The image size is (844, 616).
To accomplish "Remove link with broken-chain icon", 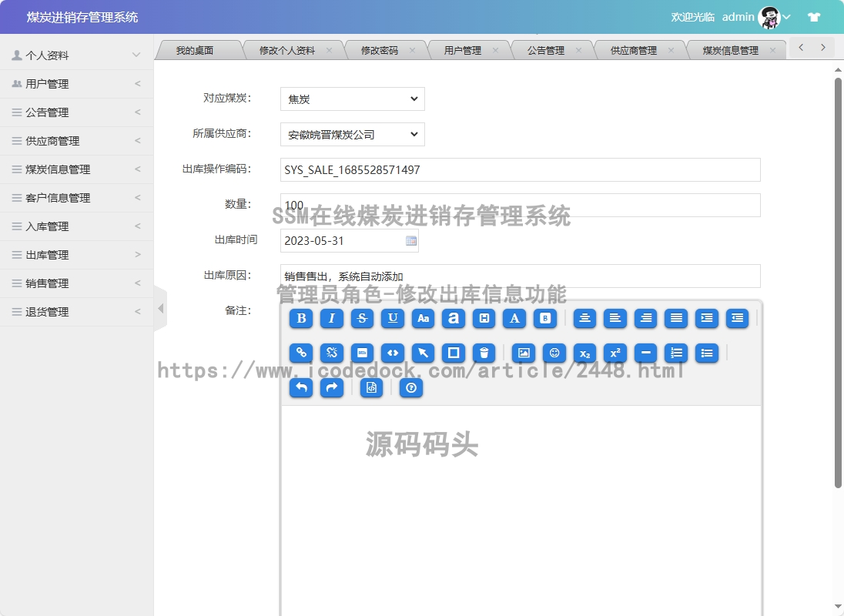I will 332,353.
